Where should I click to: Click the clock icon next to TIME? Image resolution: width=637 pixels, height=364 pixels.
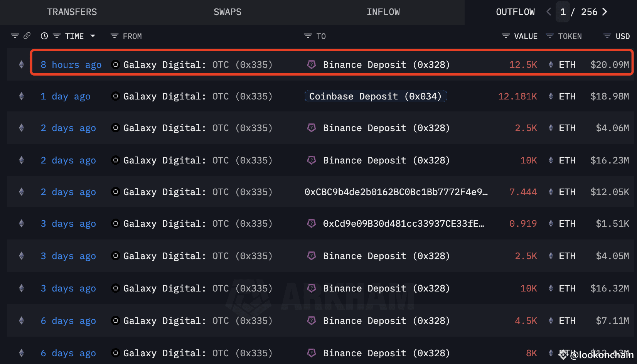click(44, 36)
